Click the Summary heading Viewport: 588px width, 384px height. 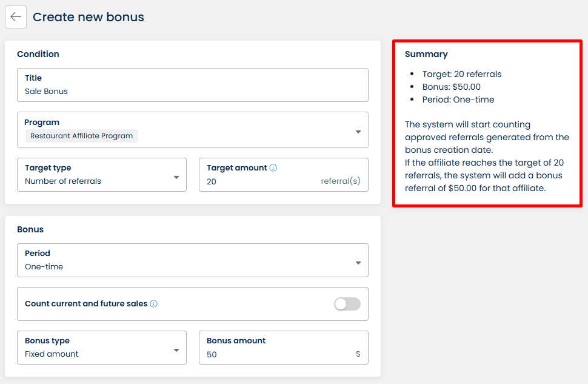coord(426,55)
